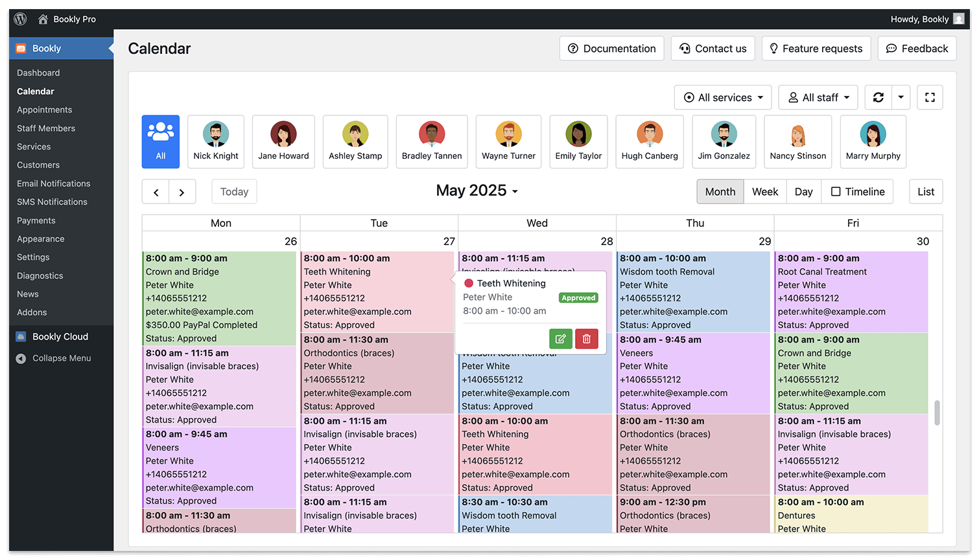Open Dashboard in the sidebar
This screenshot has width=979, height=560.
pyautogui.click(x=38, y=73)
